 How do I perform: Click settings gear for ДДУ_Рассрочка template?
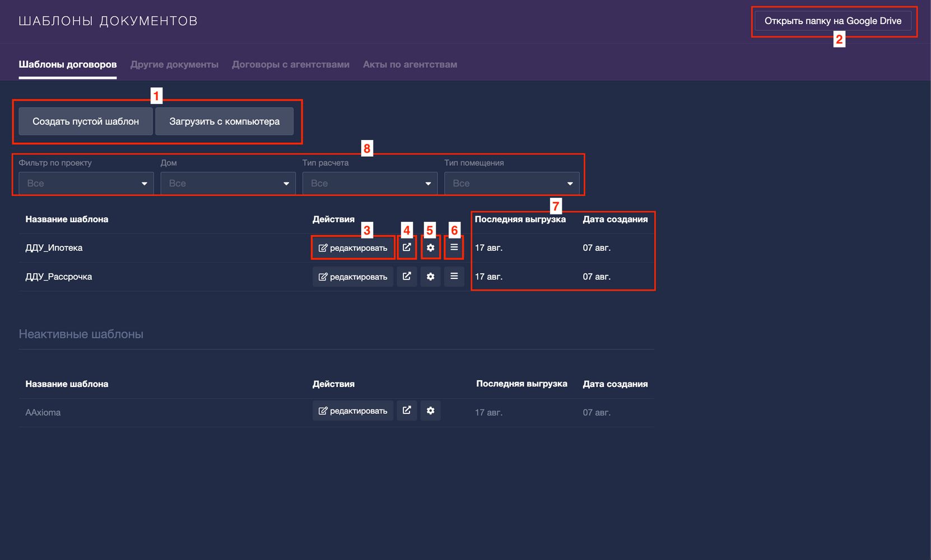tap(430, 277)
